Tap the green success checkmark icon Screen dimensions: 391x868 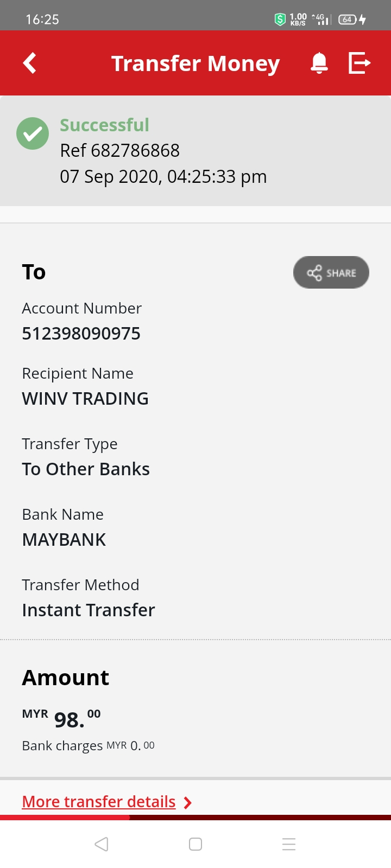[33, 133]
